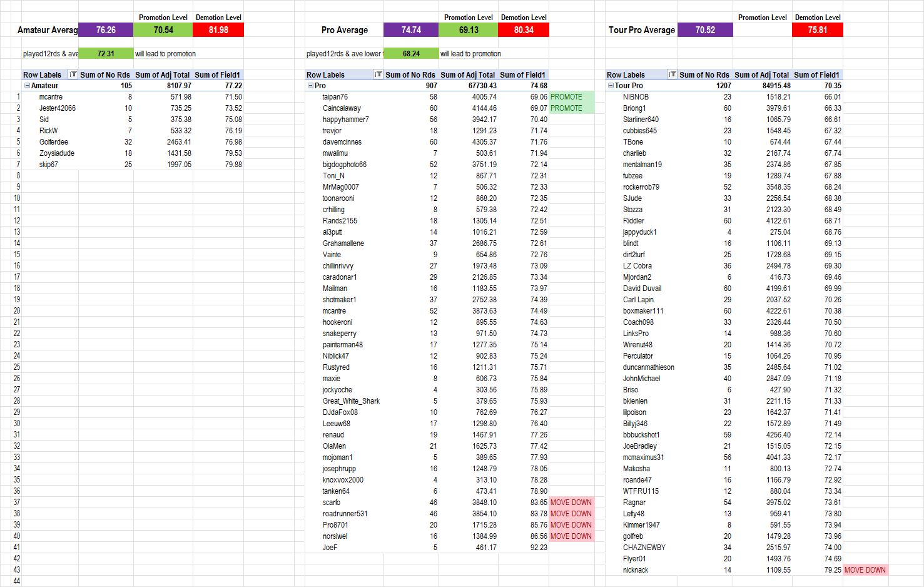Select the red Tour Pro demotion cell 75.81
Viewport: 924px width, 587px height.
pos(817,30)
